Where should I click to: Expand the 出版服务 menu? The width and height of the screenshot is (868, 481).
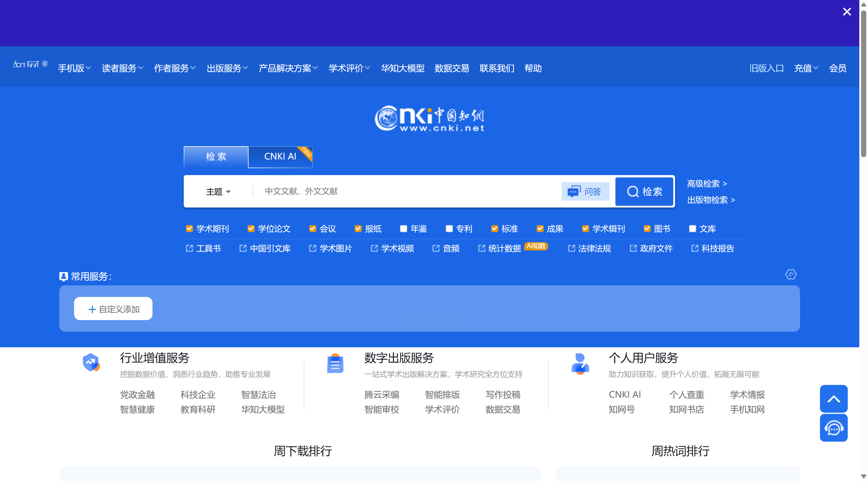click(227, 68)
